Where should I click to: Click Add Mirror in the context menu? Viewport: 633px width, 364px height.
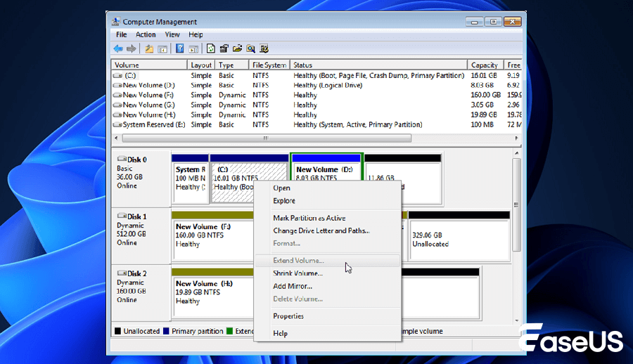[293, 286]
